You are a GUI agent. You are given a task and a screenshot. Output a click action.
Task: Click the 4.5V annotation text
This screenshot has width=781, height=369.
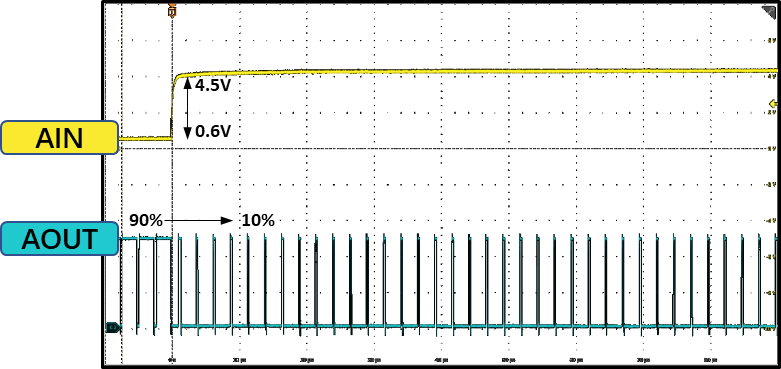pyautogui.click(x=213, y=85)
